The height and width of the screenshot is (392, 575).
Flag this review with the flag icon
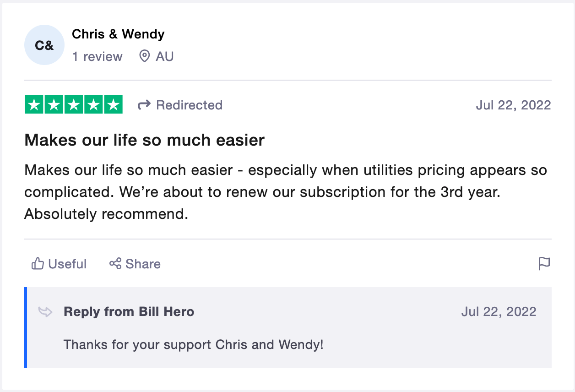[544, 264]
